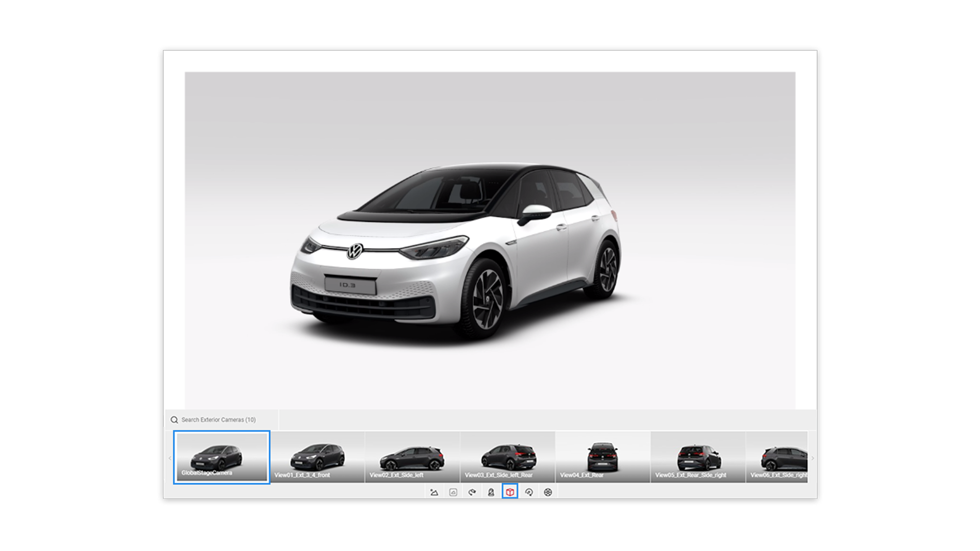Screen dimensions: 980x551
Task: Select the View01_Ext_3_4_front camera thumbnail
Action: [x=317, y=457]
